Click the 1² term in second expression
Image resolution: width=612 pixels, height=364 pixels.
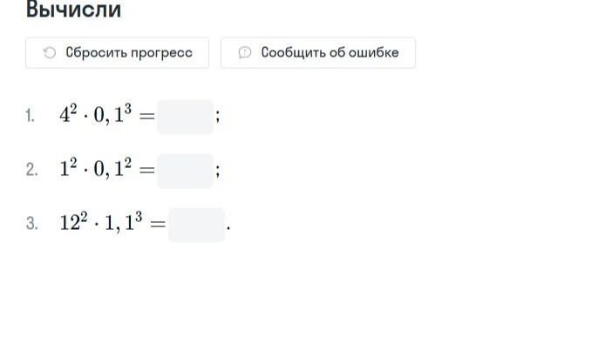click(68, 168)
